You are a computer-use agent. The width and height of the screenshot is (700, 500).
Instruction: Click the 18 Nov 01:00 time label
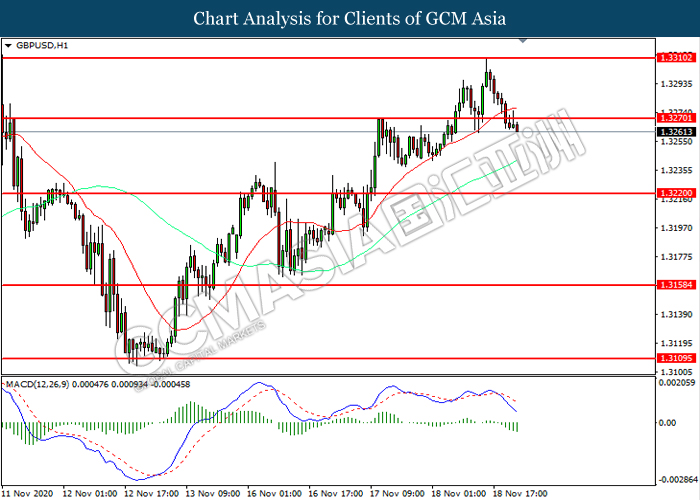459,493
